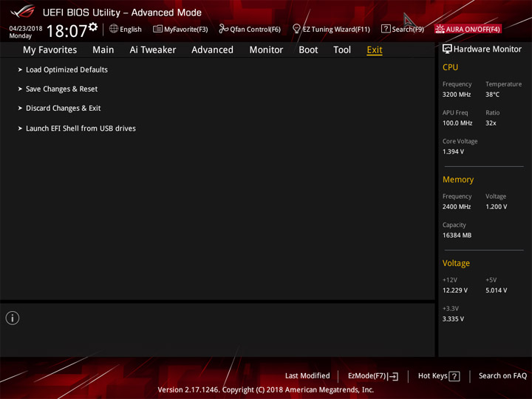Click memory capacity value 16384 MB
This screenshot has height=399, width=532.
457,235
